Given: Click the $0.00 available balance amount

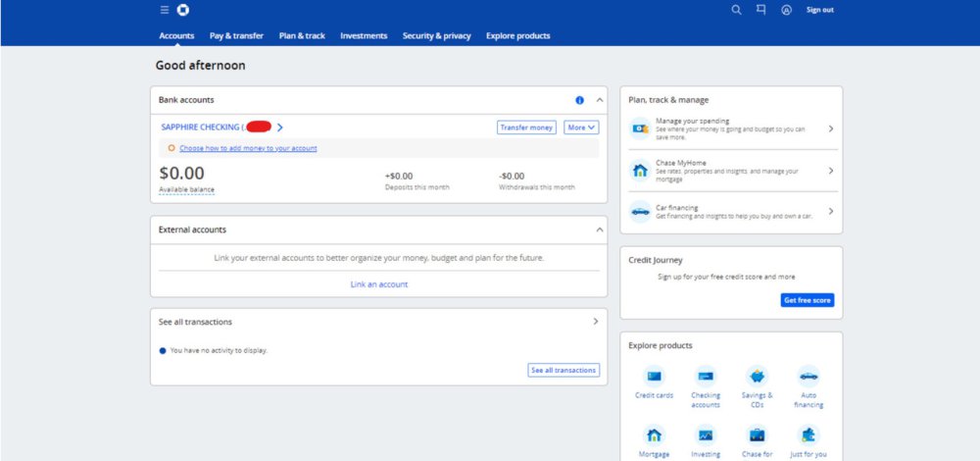Looking at the screenshot, I should point(182,174).
